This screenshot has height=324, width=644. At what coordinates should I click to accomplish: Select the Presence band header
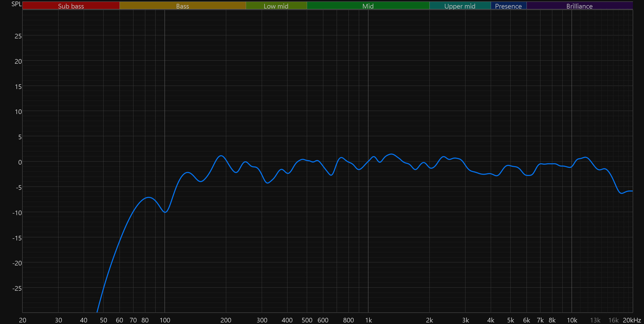[508, 6]
